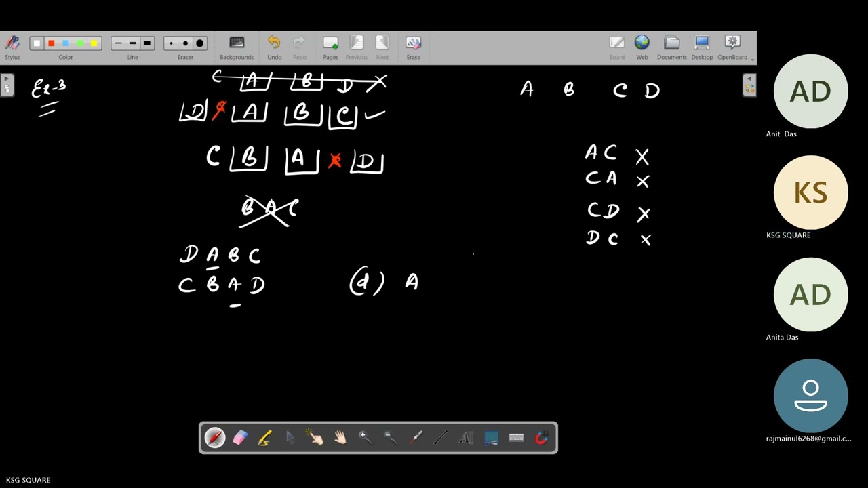Click Anit Das participant avatar

pyautogui.click(x=810, y=91)
